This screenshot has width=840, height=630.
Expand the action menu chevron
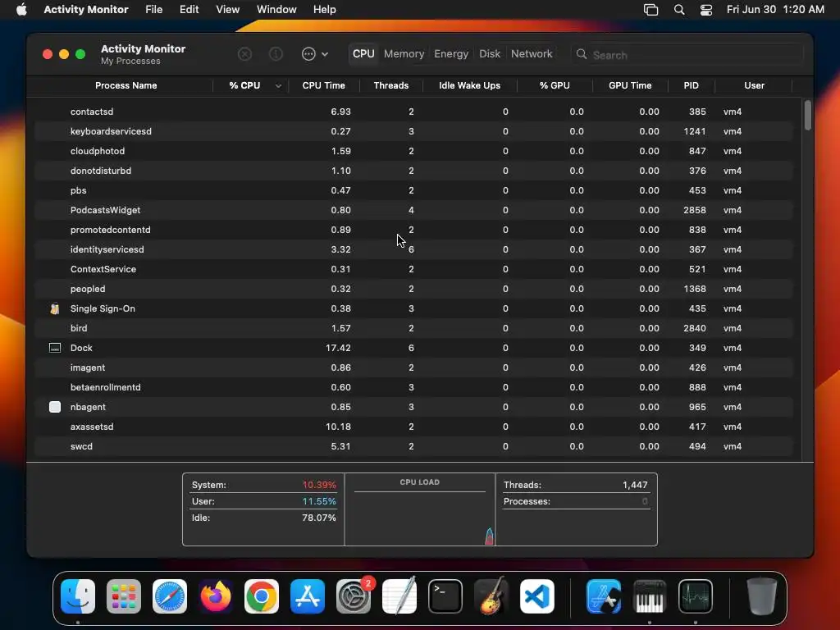[325, 54]
